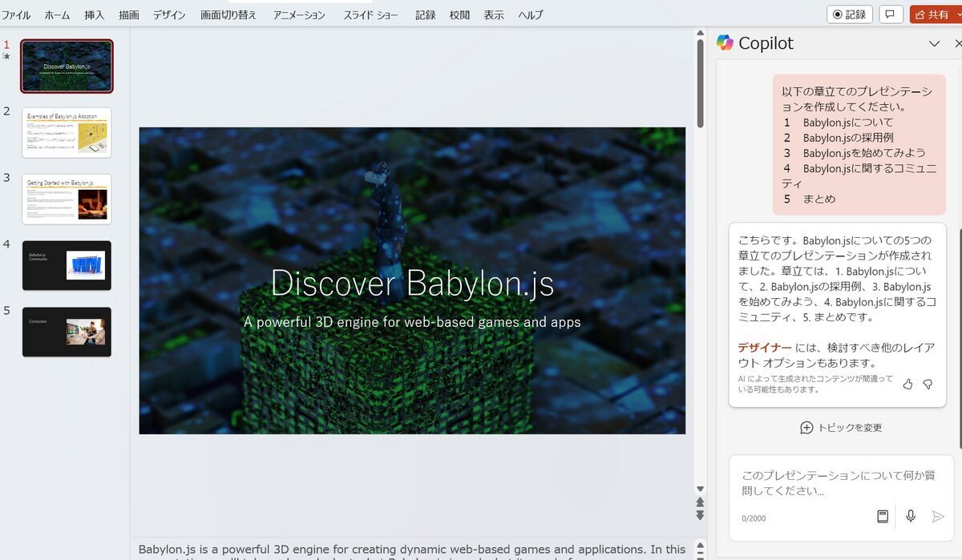Screen dimensions: 962x560
Task: Click the comments speech bubble icon
Action: click(x=889, y=14)
